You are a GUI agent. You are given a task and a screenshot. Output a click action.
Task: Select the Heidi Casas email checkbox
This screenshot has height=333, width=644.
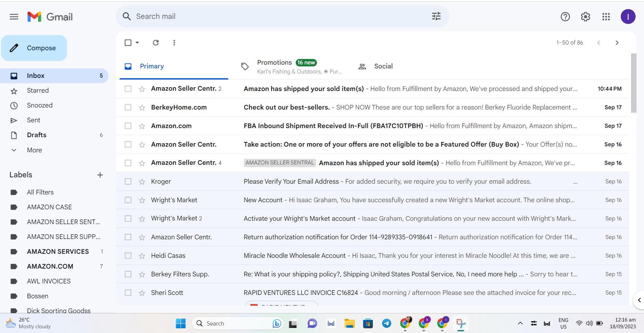[x=128, y=255]
